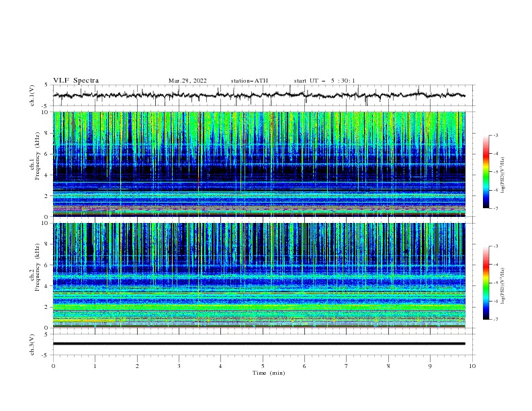Click time axis tick label "2"
Screen dimensions: 532x411
click(x=137, y=366)
